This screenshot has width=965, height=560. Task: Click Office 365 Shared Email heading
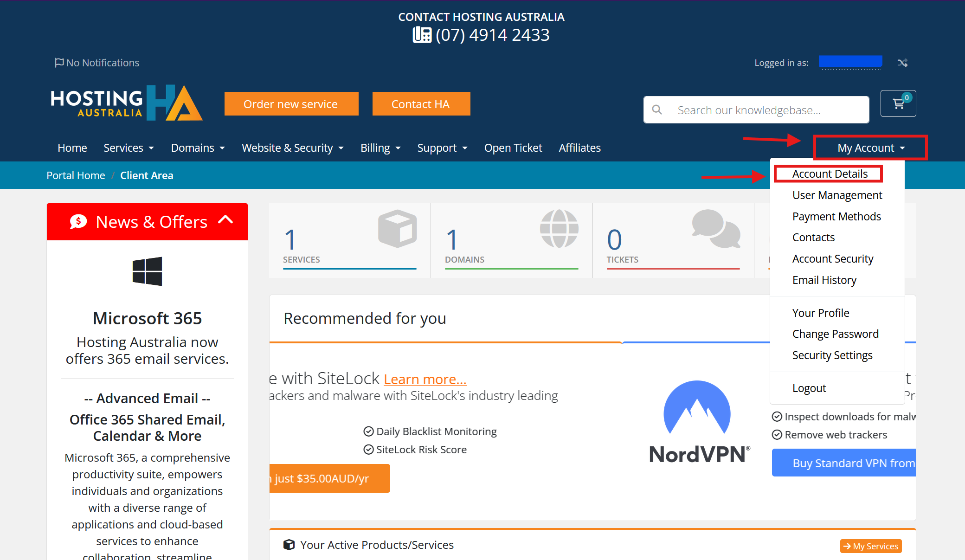pos(147,428)
